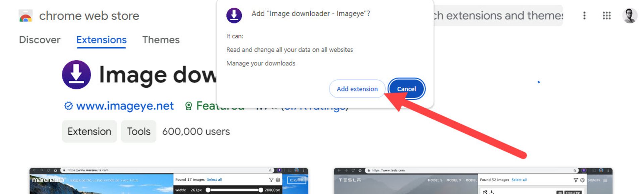Viewport: 644px width, 194px height.
Task: Click the Featured badge icon
Action: pos(189,106)
